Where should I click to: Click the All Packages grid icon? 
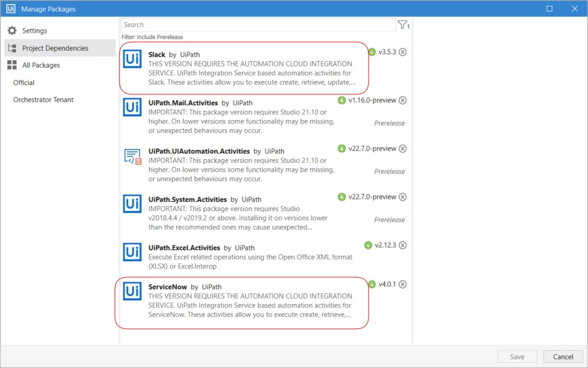point(12,65)
